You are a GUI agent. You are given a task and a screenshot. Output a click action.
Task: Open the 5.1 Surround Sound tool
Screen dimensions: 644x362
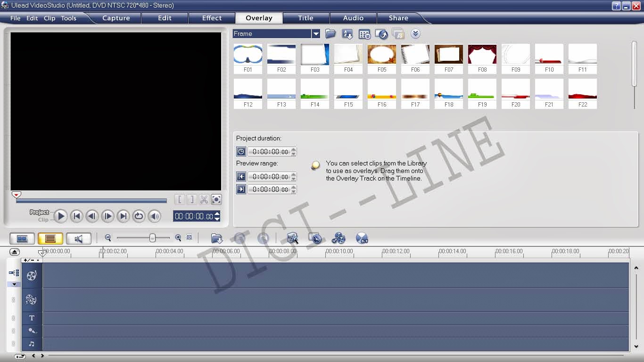tap(362, 239)
